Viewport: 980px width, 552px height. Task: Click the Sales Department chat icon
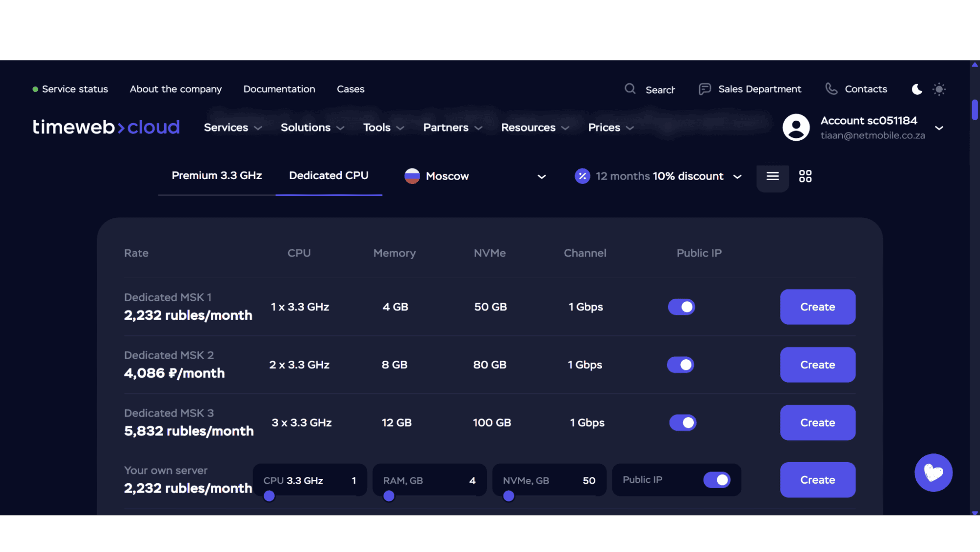point(704,89)
